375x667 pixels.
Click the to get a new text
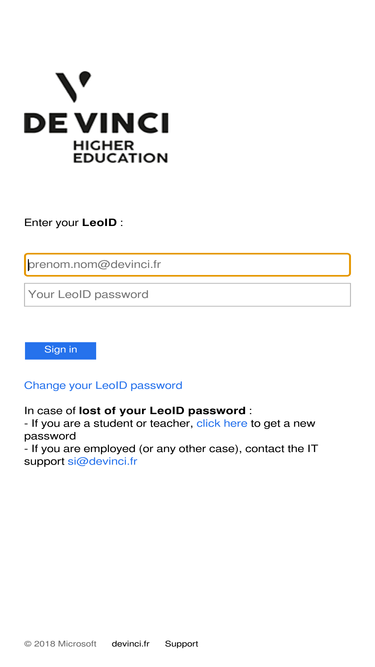283,424
